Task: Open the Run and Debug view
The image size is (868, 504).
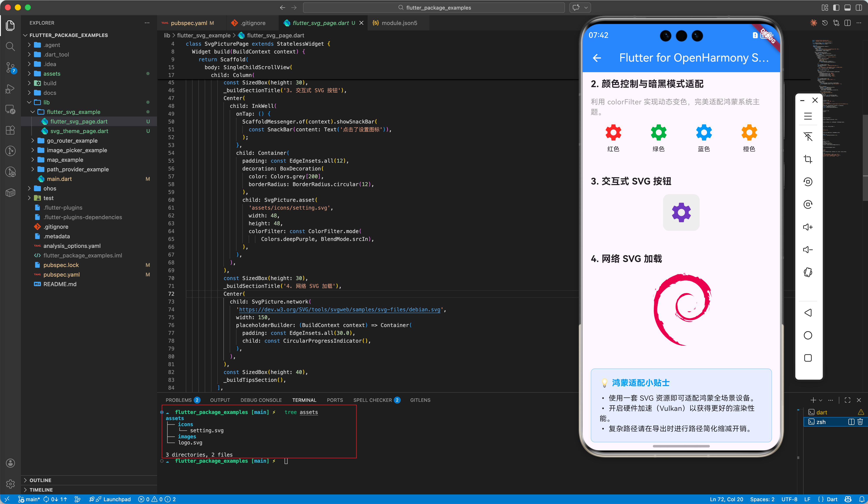Action: (10, 89)
